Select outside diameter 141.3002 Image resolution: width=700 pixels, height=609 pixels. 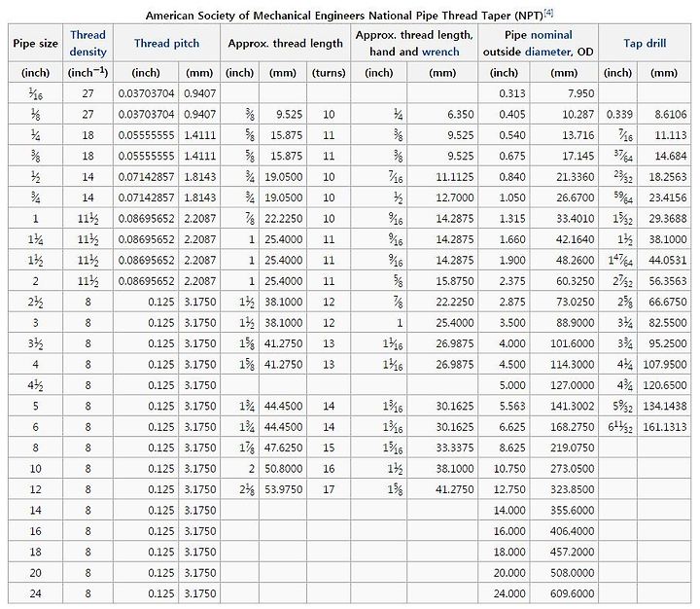click(573, 406)
